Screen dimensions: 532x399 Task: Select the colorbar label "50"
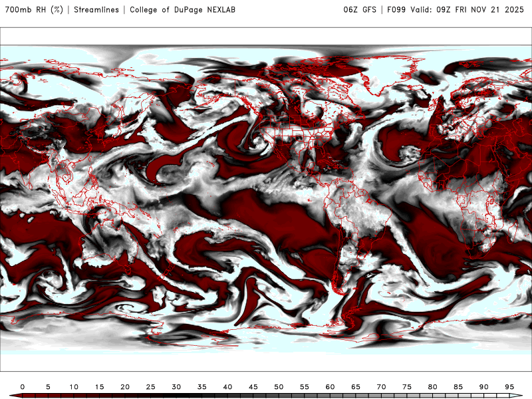click(x=279, y=387)
